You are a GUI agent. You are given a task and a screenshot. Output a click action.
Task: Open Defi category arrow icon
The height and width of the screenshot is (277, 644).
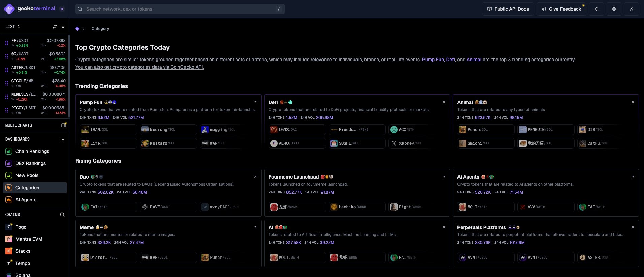coord(444,102)
